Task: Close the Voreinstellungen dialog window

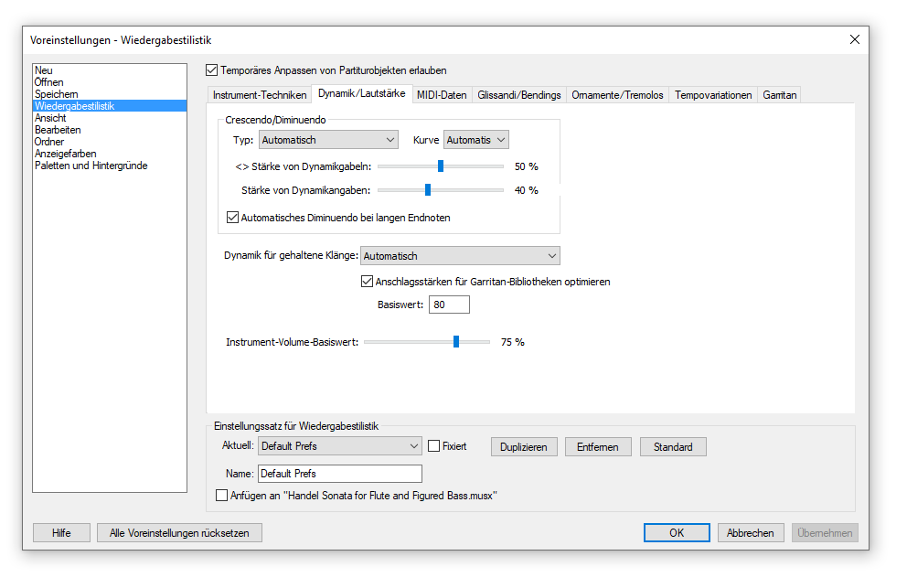Action: point(854,39)
